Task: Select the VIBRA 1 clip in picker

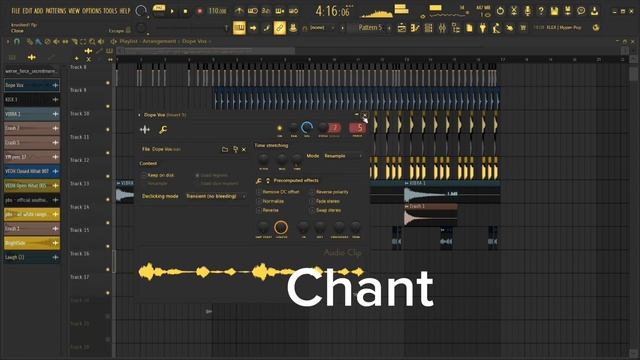Action: (31, 114)
